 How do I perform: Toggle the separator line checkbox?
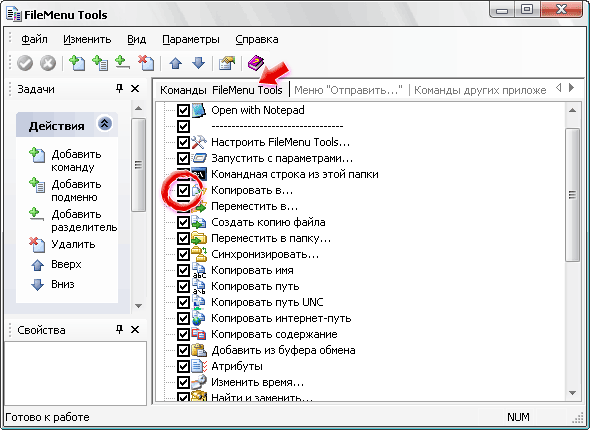[x=183, y=126]
